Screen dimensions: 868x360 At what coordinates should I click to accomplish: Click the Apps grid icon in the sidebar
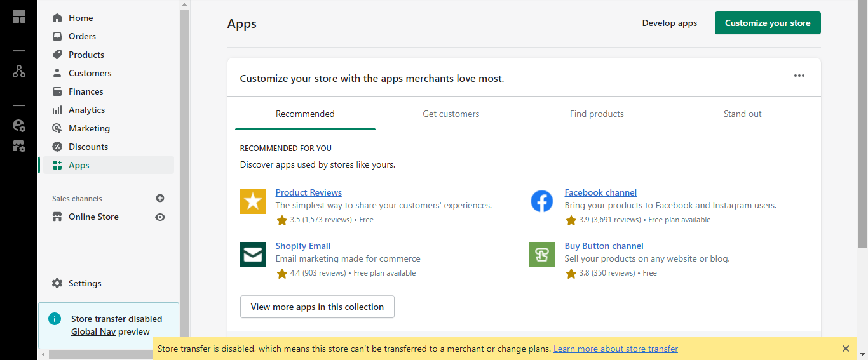(57, 165)
